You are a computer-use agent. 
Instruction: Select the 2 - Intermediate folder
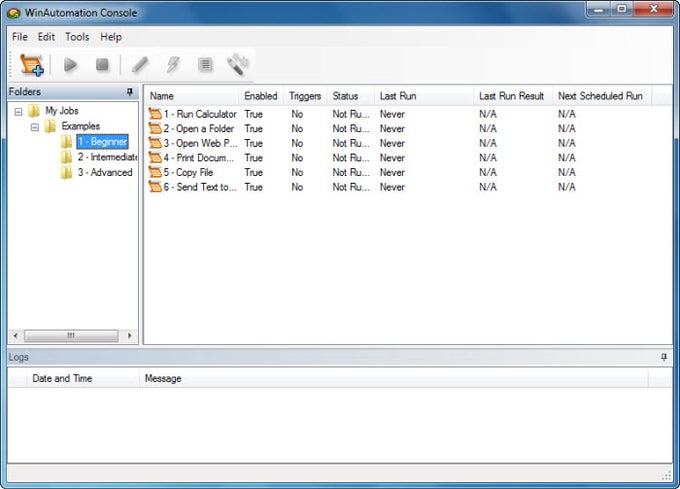pyautogui.click(x=107, y=157)
